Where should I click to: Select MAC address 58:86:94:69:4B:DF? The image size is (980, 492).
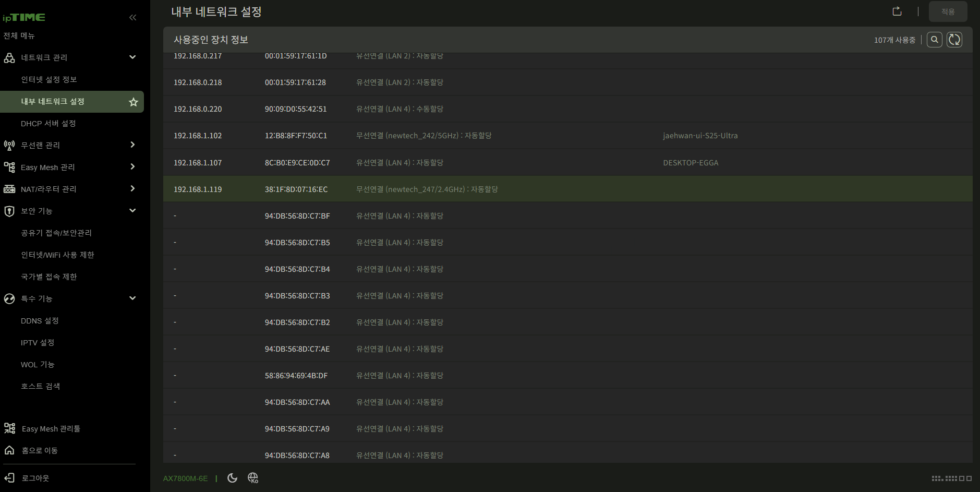296,376
